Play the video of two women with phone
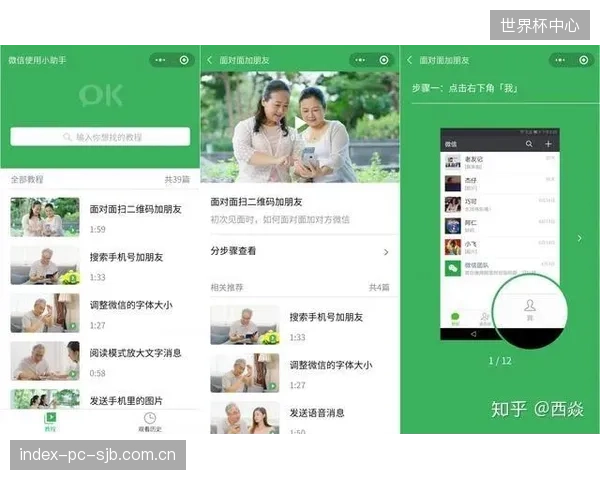 pos(300,124)
